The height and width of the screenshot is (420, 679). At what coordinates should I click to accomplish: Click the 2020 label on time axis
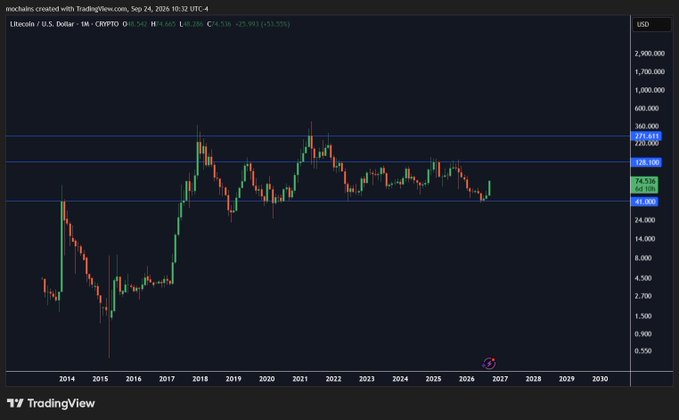tap(267, 379)
